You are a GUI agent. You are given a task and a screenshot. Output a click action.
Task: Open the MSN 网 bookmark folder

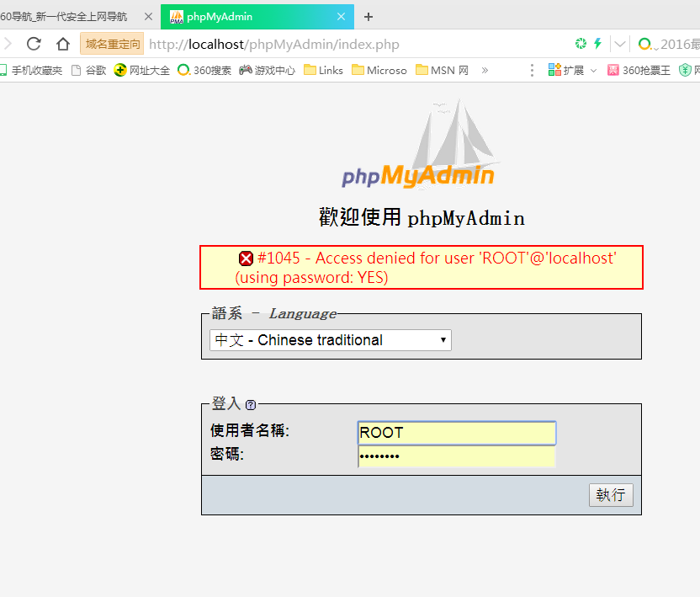click(x=442, y=70)
